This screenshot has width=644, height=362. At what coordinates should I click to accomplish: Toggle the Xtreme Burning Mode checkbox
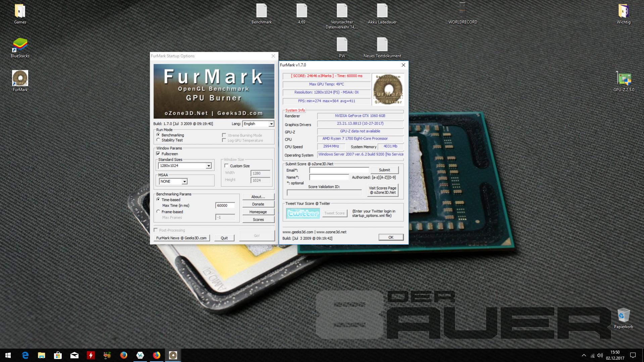[224, 135]
